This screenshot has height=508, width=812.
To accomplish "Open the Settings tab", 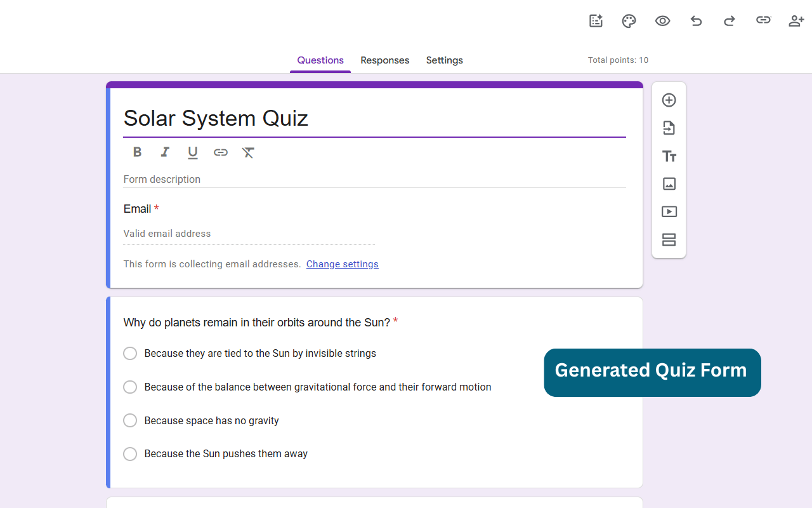I will (x=444, y=60).
